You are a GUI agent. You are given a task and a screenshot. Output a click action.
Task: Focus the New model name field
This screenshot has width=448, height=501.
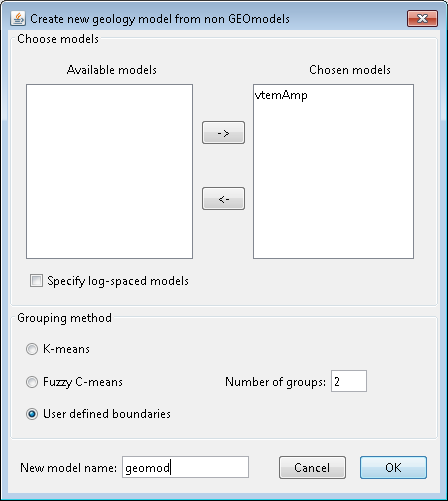click(185, 467)
